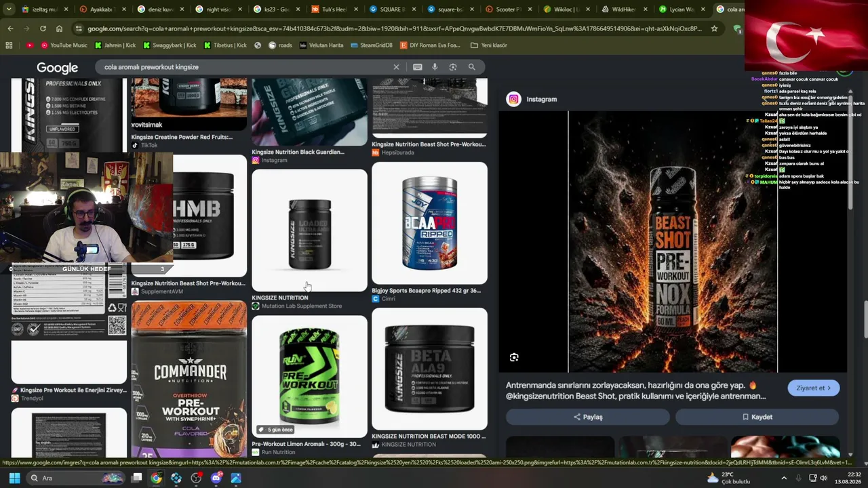This screenshot has height=488, width=868.
Task: Open the 'roads' bookmark
Action: (279, 45)
